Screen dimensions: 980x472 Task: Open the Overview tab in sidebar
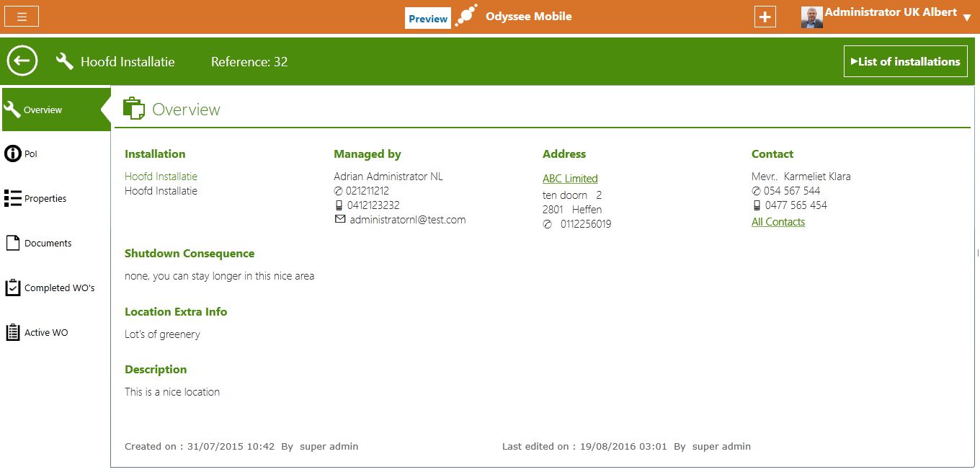[x=43, y=110]
